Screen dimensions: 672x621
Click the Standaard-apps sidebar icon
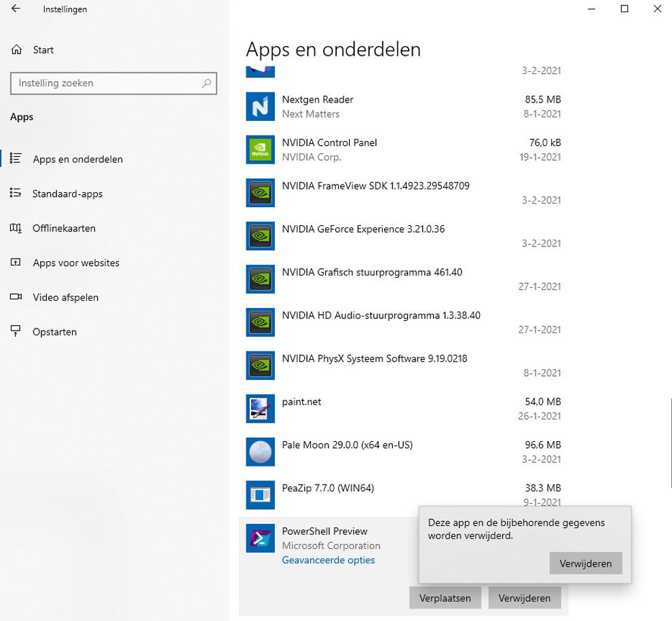point(16,193)
